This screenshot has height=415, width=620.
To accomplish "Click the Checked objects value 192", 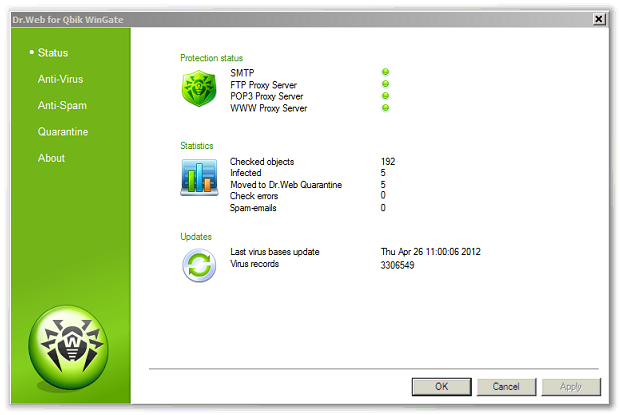I will [x=388, y=162].
